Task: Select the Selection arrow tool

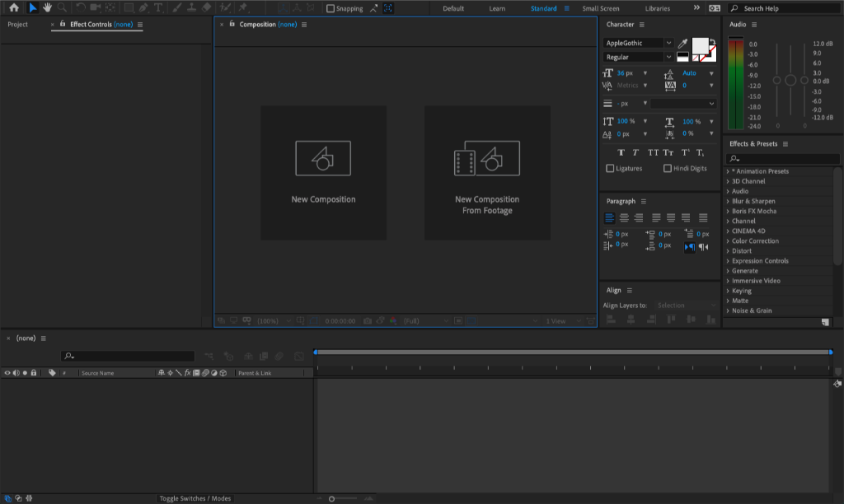Action: (32, 7)
